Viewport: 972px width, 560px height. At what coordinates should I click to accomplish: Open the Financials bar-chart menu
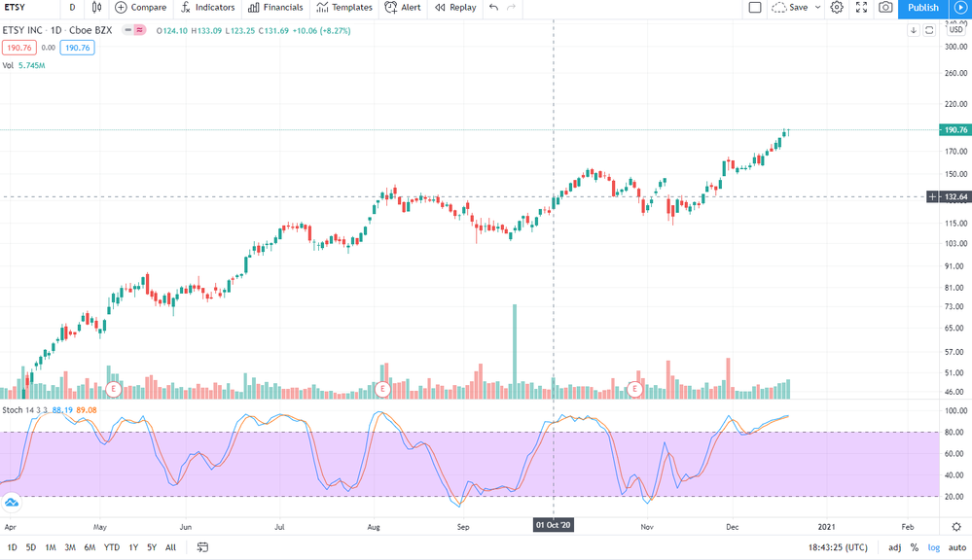(x=275, y=8)
